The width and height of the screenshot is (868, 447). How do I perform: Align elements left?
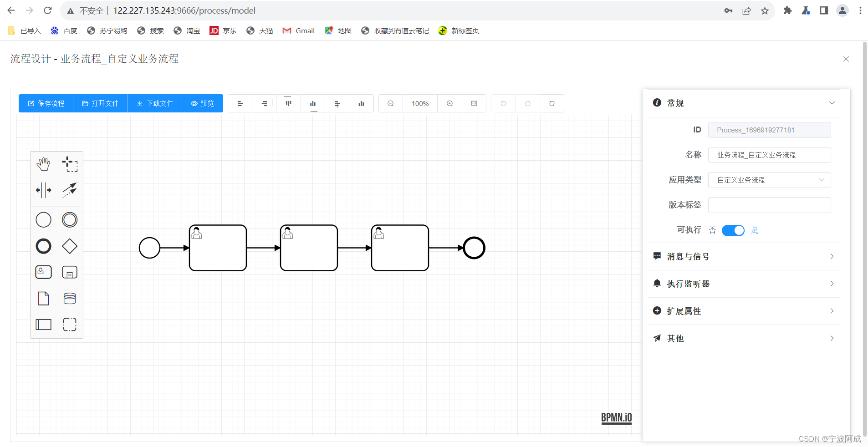[x=240, y=104]
